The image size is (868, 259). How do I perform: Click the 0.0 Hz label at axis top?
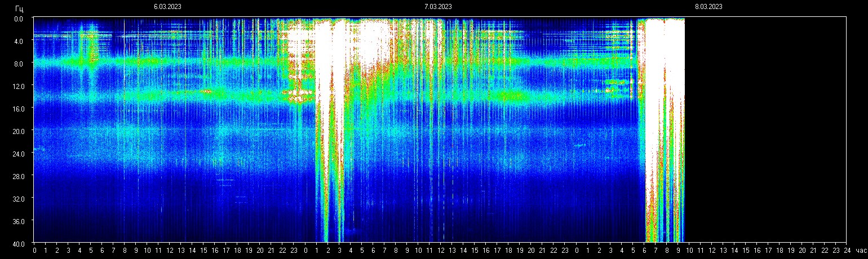19,19
